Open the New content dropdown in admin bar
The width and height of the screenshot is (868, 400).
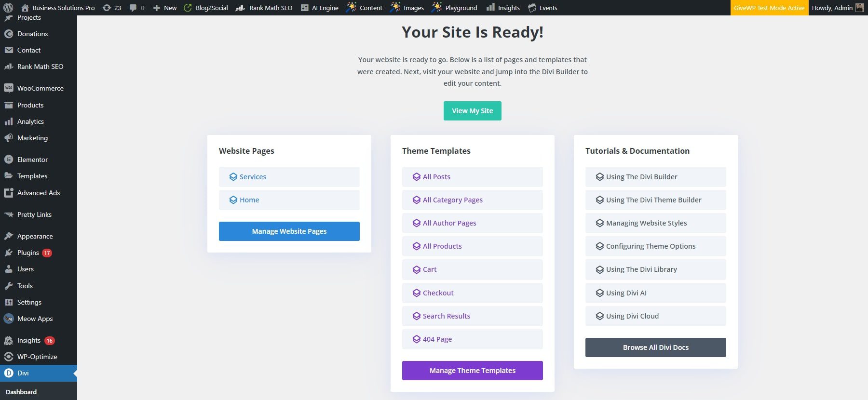click(165, 8)
